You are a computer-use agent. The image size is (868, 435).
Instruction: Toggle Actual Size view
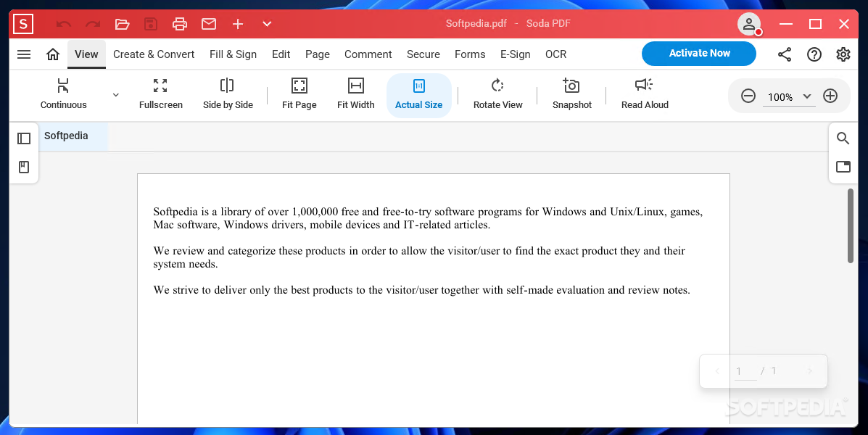pyautogui.click(x=418, y=95)
